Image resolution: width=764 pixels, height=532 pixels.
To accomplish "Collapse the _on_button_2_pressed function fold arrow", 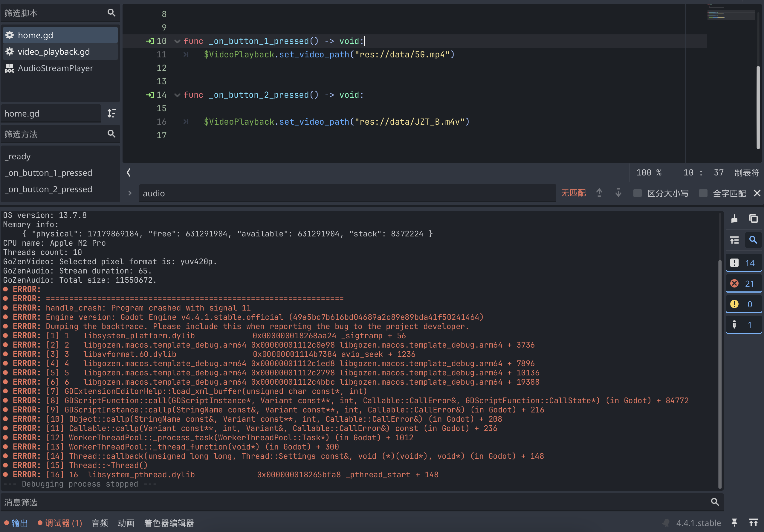I will click(x=177, y=95).
